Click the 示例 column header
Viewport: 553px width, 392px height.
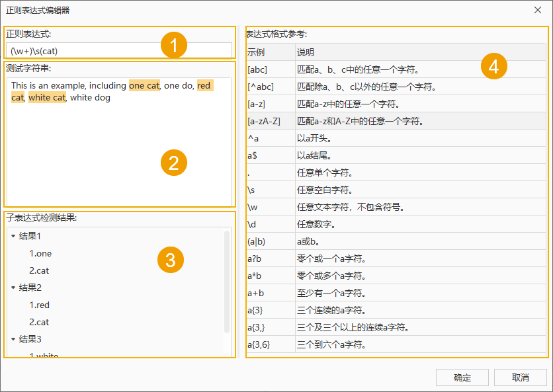(x=255, y=52)
